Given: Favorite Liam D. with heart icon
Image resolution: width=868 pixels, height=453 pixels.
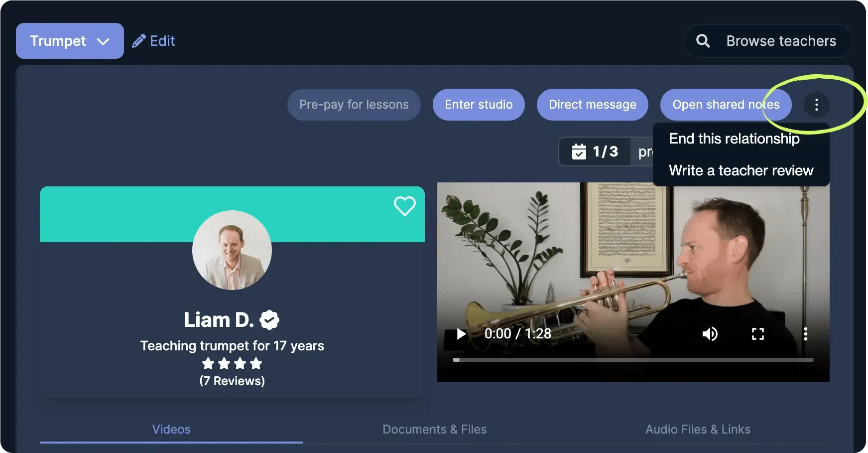Looking at the screenshot, I should pyautogui.click(x=404, y=206).
